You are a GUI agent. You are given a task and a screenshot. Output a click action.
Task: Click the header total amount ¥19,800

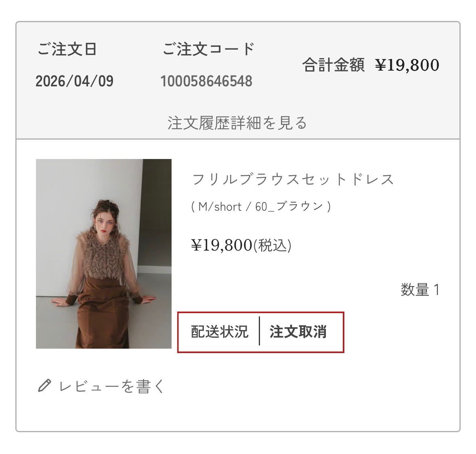pos(407,65)
